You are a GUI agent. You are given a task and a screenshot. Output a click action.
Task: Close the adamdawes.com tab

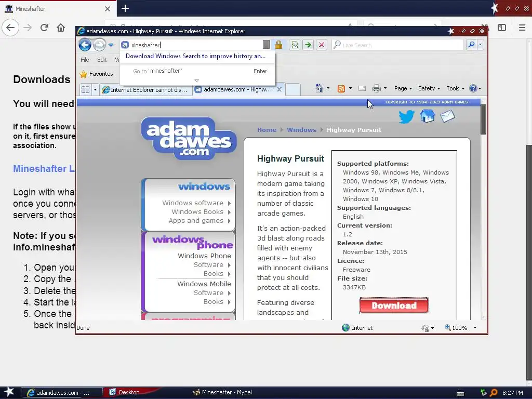click(279, 89)
